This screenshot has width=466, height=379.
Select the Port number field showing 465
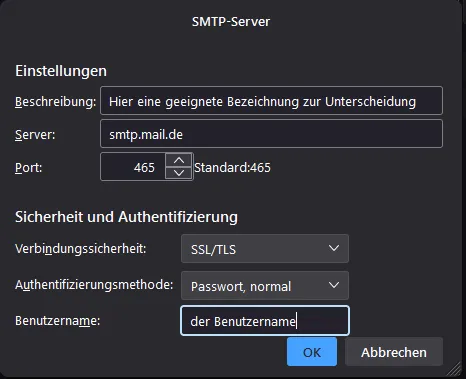(133, 167)
